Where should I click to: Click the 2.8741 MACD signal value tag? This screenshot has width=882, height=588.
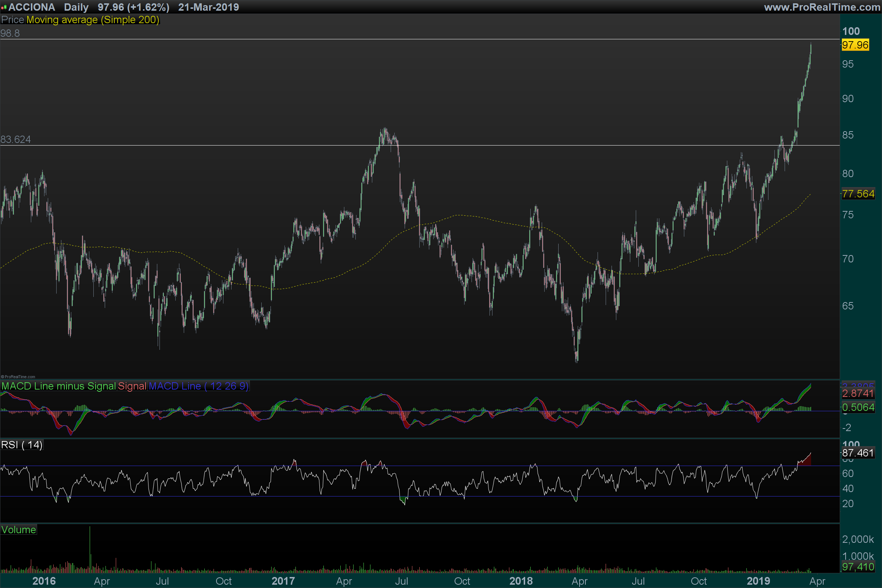(x=858, y=393)
